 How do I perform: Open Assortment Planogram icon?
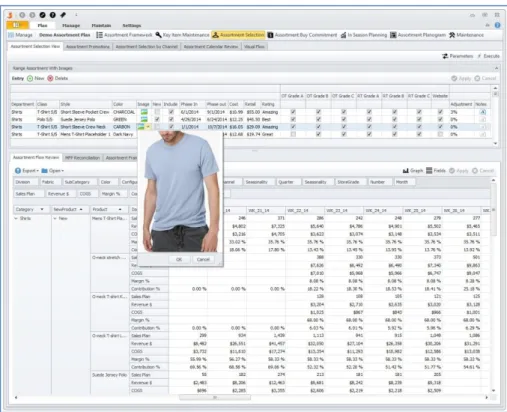tap(393, 35)
